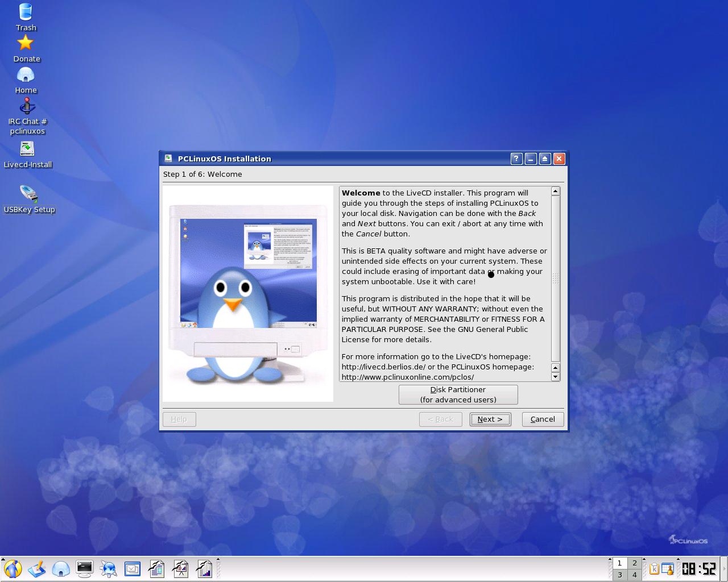Click the welcome text scrollbar track
Viewport: 728px width, 582px height.
tap(556, 278)
